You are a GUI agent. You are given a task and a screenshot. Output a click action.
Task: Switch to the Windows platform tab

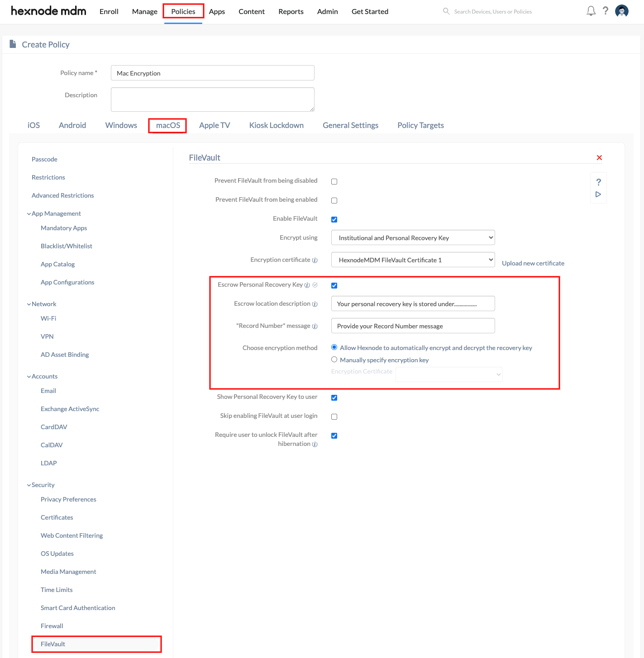pyautogui.click(x=121, y=125)
